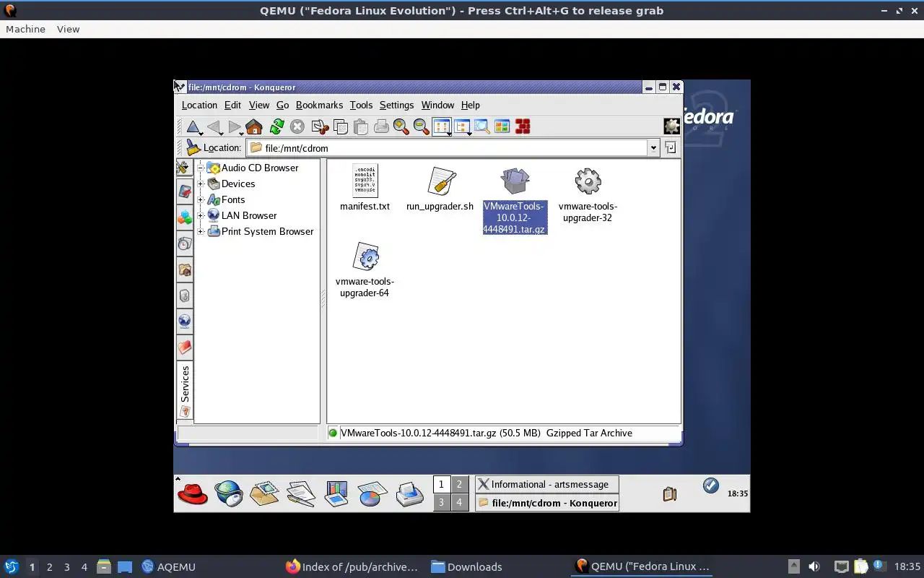The height and width of the screenshot is (578, 924).
Task: Click the colored image view toolbar icon
Action: [x=502, y=127]
